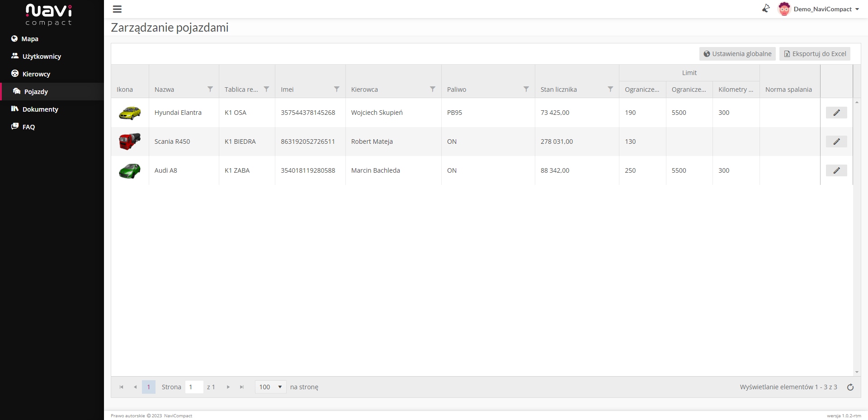Click odometer value 278 031,00
The width and height of the screenshot is (868, 420).
pyautogui.click(x=557, y=142)
